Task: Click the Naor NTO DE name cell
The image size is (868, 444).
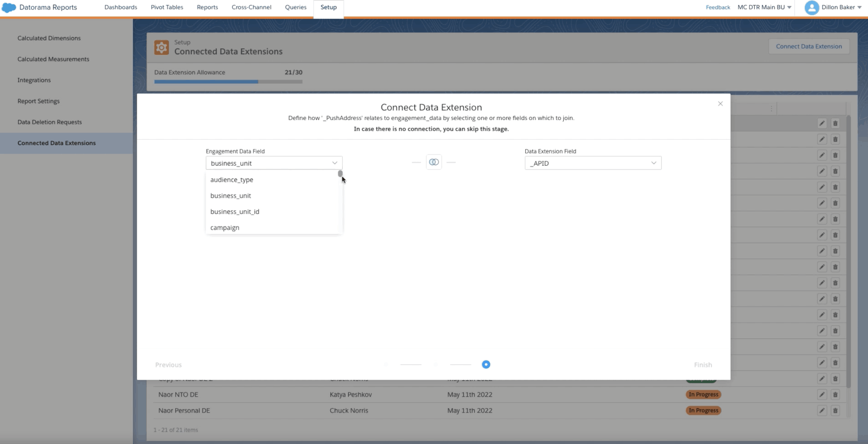Action: click(178, 394)
